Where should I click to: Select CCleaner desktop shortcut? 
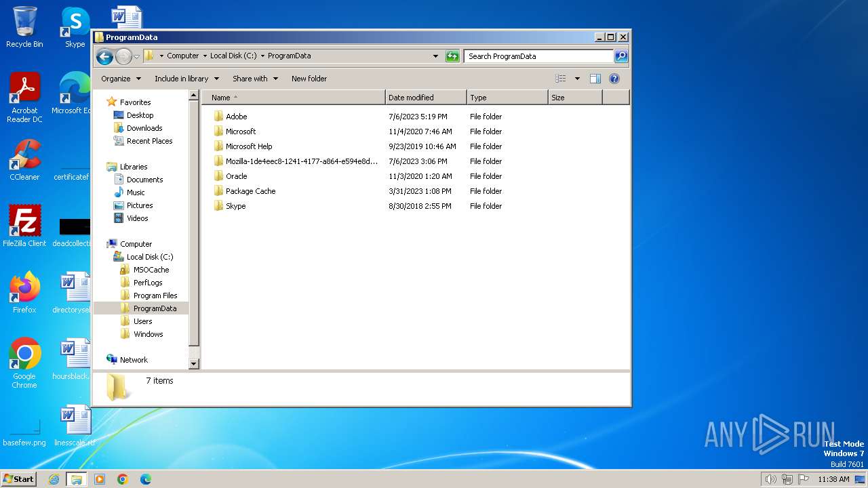24,160
